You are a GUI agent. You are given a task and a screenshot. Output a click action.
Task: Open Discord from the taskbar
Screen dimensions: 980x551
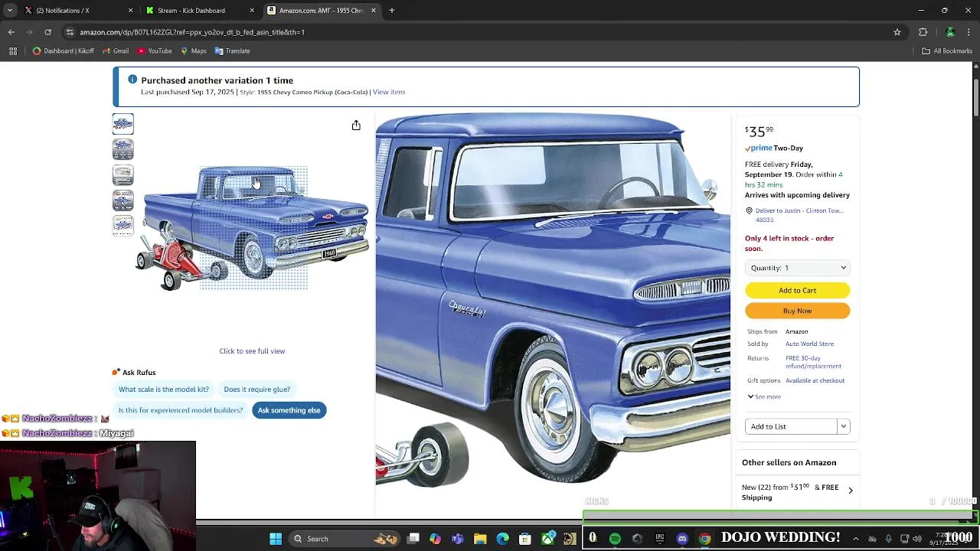pyautogui.click(x=682, y=539)
